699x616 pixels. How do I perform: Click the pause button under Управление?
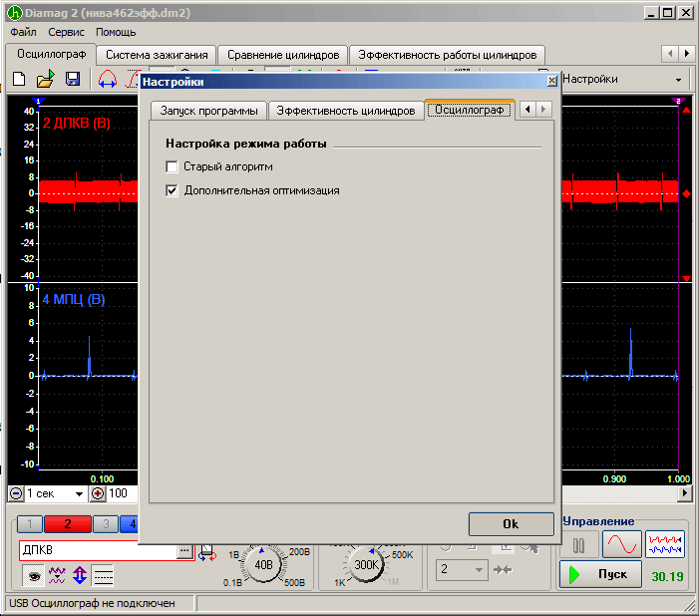[578, 545]
